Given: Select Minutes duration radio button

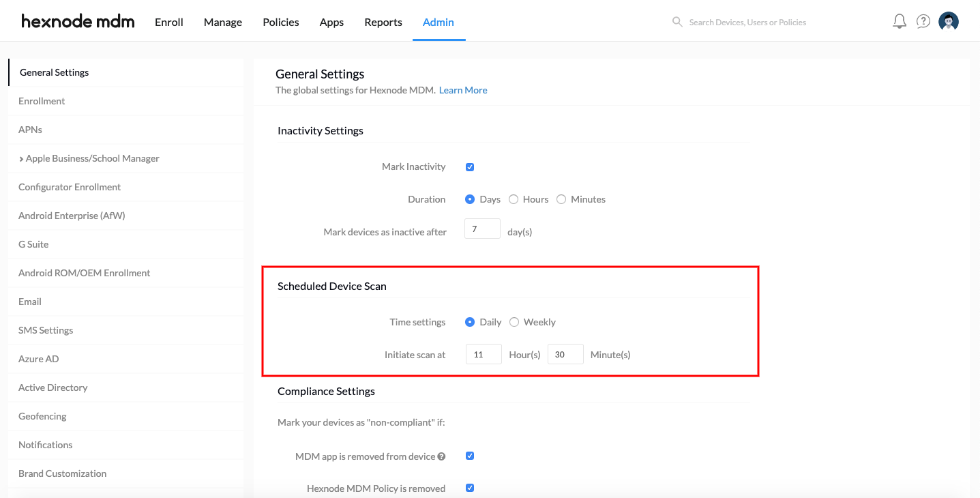Looking at the screenshot, I should (561, 199).
